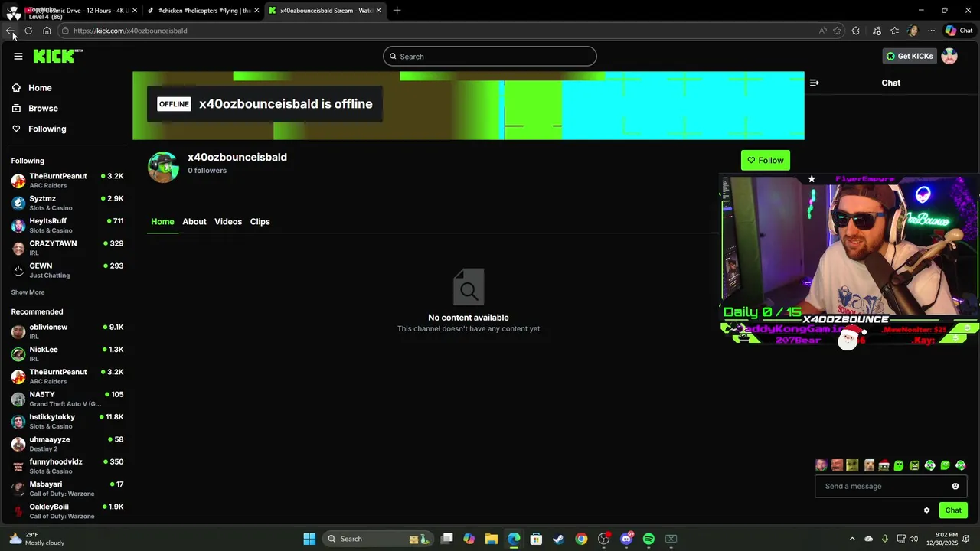Open Edge Copilot Chat button
The width and height of the screenshot is (980, 551).
tap(959, 31)
